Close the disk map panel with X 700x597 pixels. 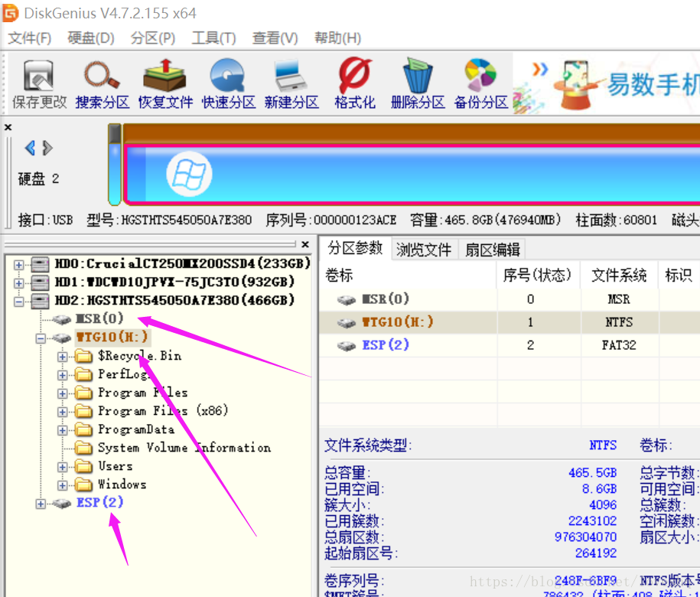(8, 127)
